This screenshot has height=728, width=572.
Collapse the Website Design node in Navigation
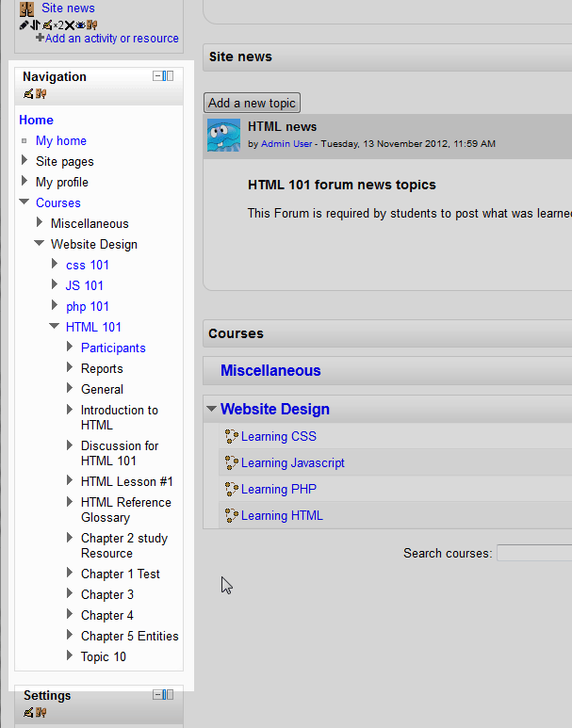coord(40,243)
